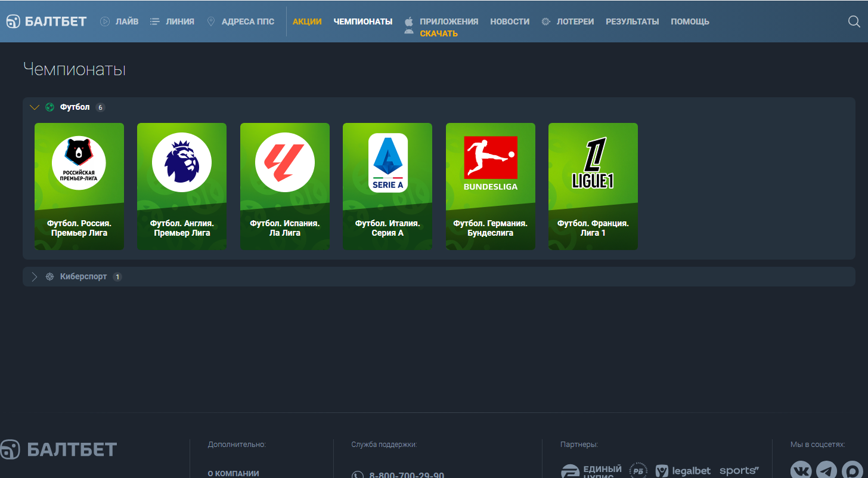Click the Чемпионаты page heading

(x=75, y=70)
